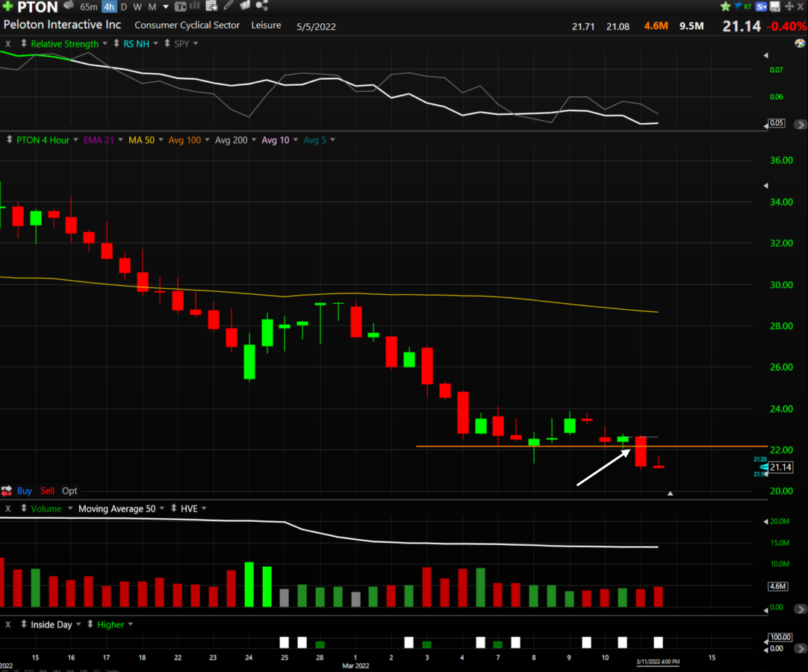Expand the MA 50 dropdown arrow
Screen dimensions: 808x672
161,140
